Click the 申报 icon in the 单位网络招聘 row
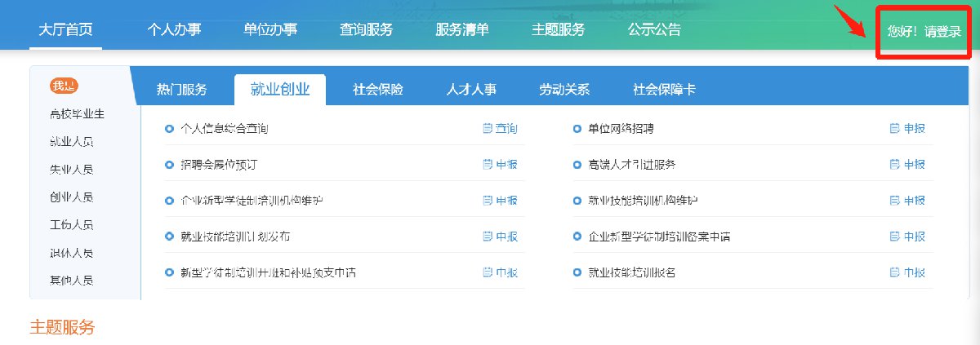Viewport: 980px width, 345px height. tap(894, 129)
